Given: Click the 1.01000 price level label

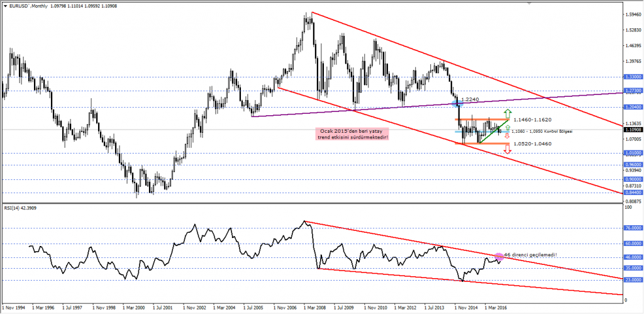Looking at the screenshot, I should 633,153.
